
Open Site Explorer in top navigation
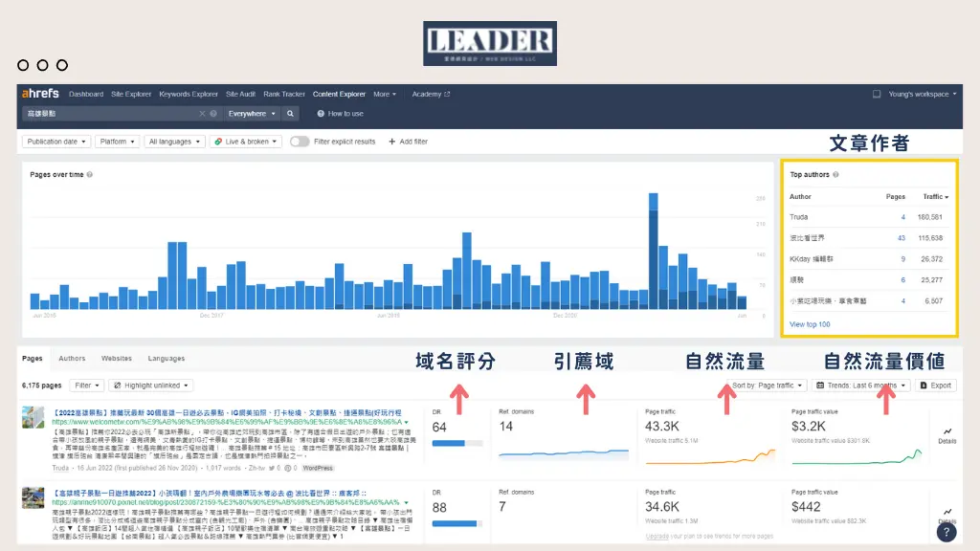(131, 94)
